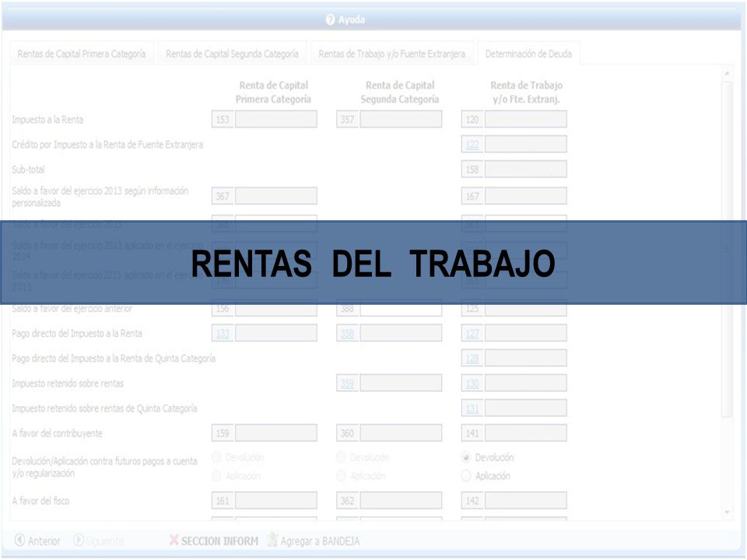
Task: Click the Sub-total field 158
Action: point(526,169)
